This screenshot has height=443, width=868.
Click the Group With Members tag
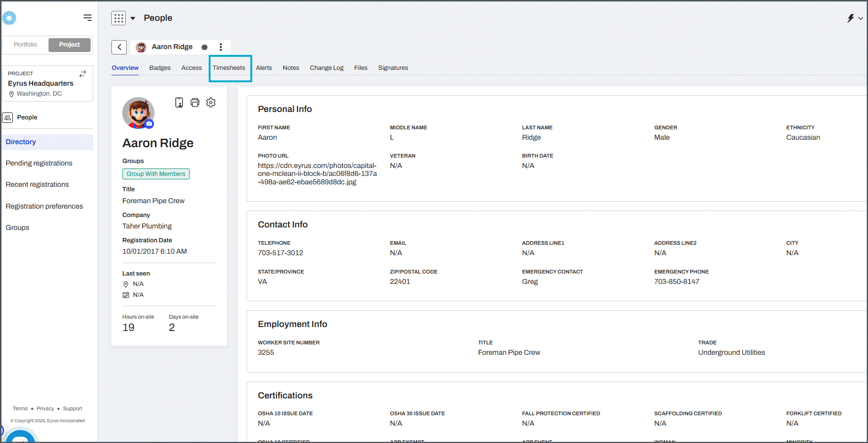pos(156,174)
